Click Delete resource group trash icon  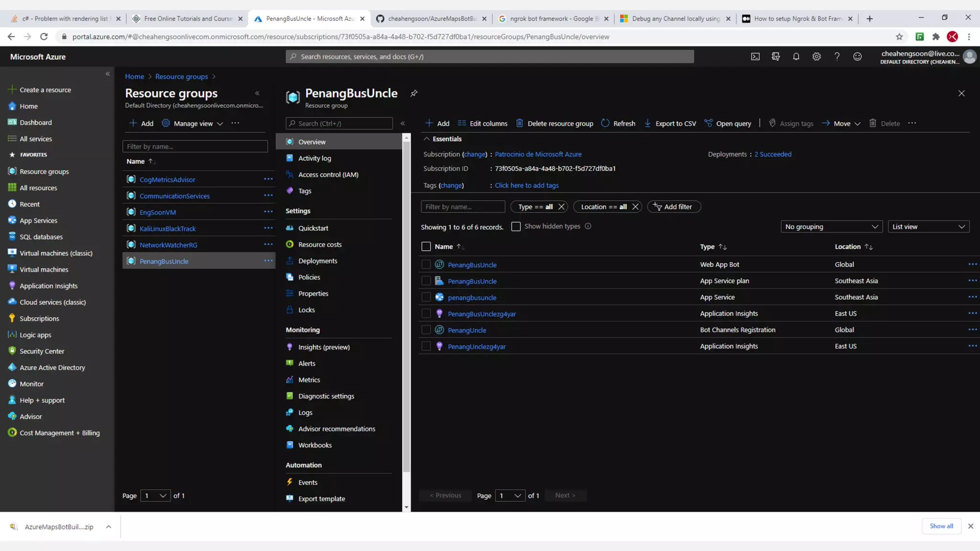pyautogui.click(x=520, y=123)
